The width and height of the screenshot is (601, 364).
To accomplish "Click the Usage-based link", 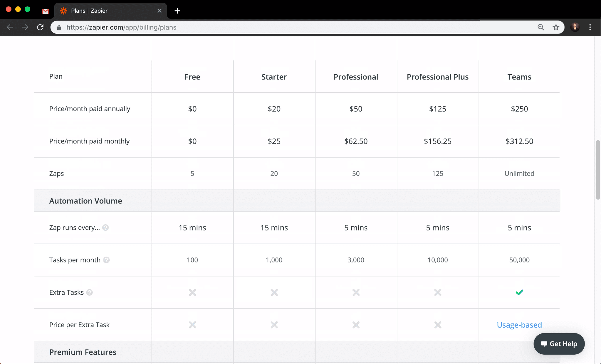I will coord(519,325).
